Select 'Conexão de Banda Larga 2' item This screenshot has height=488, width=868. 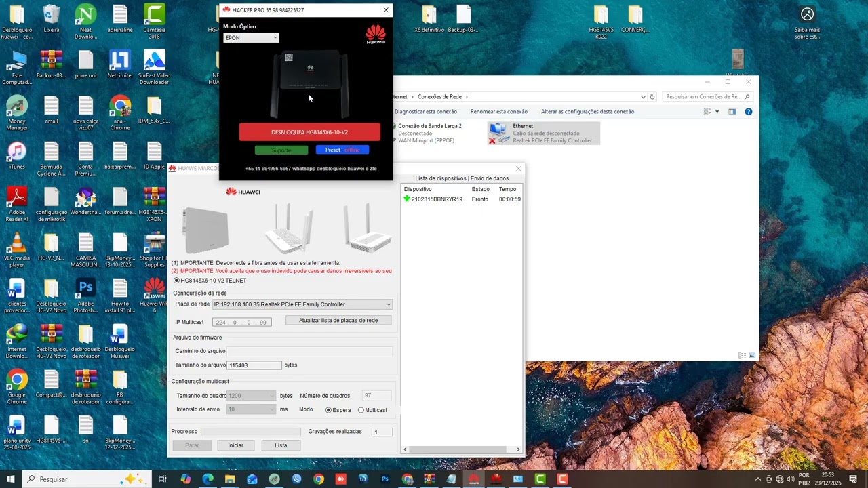[x=430, y=133]
